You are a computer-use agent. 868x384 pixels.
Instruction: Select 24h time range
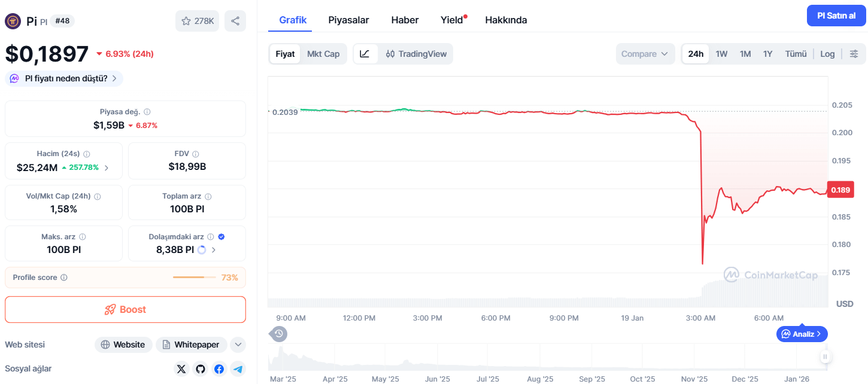[x=696, y=54]
